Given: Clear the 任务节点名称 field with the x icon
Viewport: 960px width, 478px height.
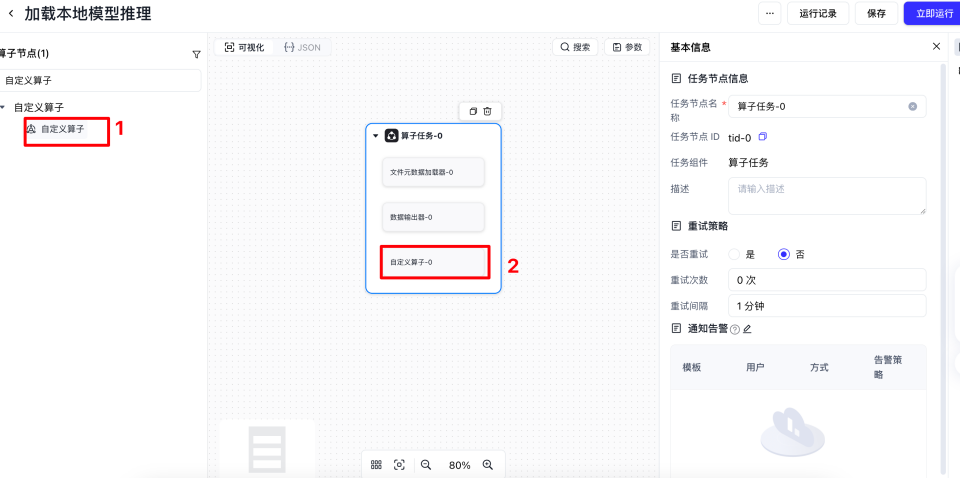Looking at the screenshot, I should click(x=913, y=106).
